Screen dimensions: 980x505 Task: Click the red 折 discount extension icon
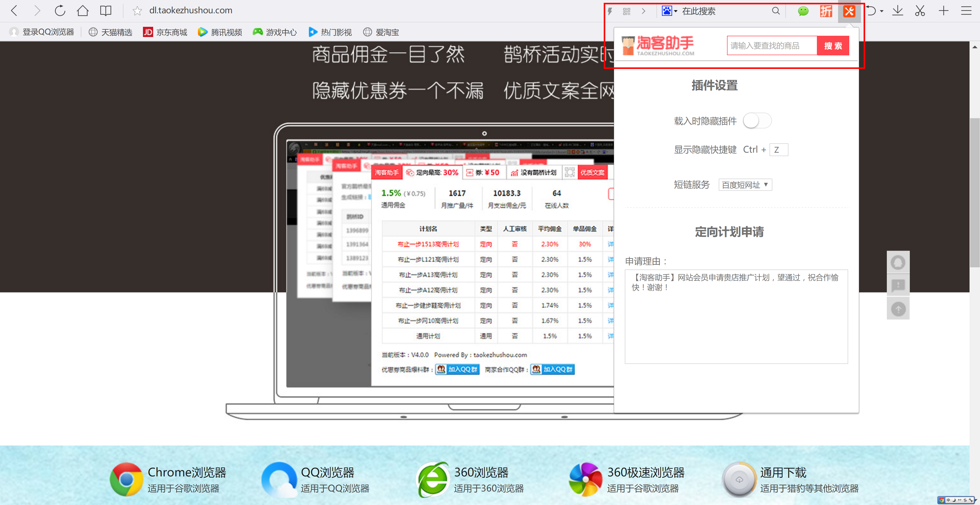[826, 11]
